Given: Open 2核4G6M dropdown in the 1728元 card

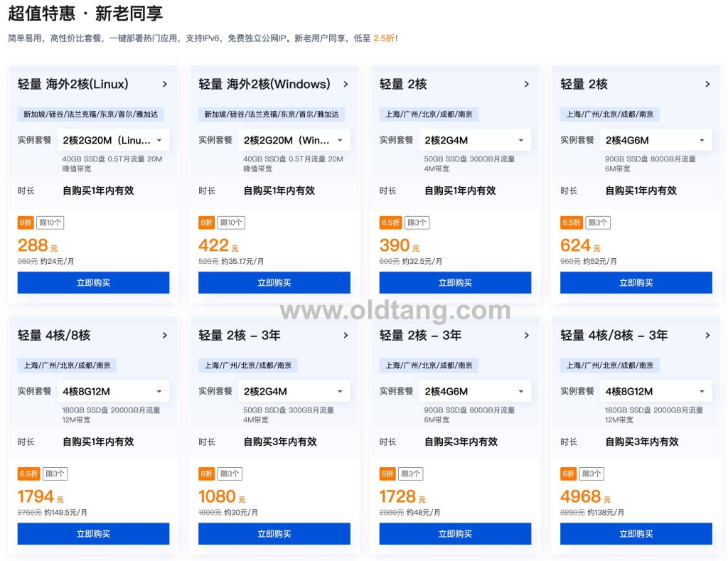Looking at the screenshot, I should [x=474, y=391].
